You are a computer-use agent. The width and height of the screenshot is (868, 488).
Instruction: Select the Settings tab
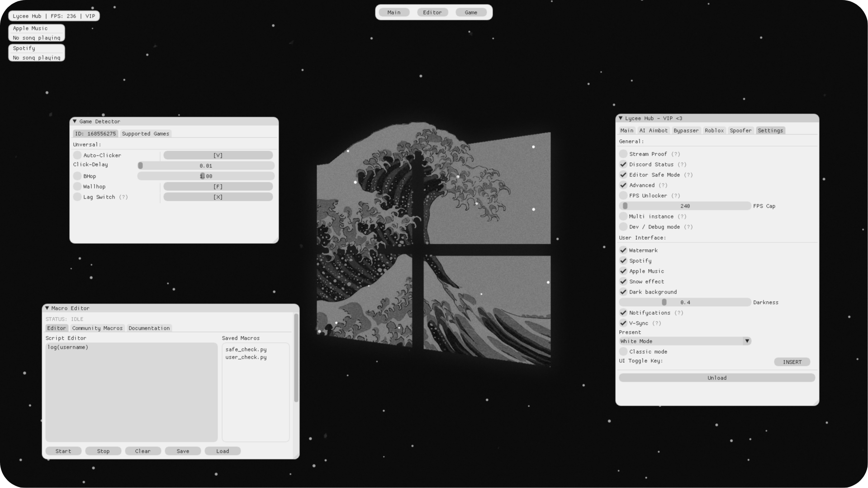click(x=770, y=130)
